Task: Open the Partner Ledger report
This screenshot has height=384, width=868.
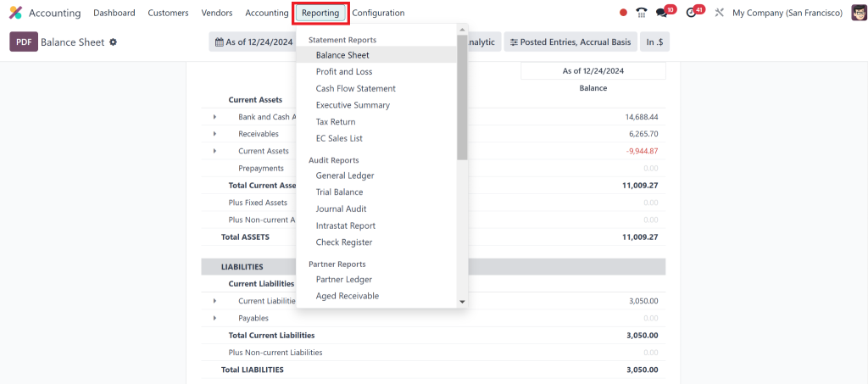Action: pyautogui.click(x=376, y=280)
